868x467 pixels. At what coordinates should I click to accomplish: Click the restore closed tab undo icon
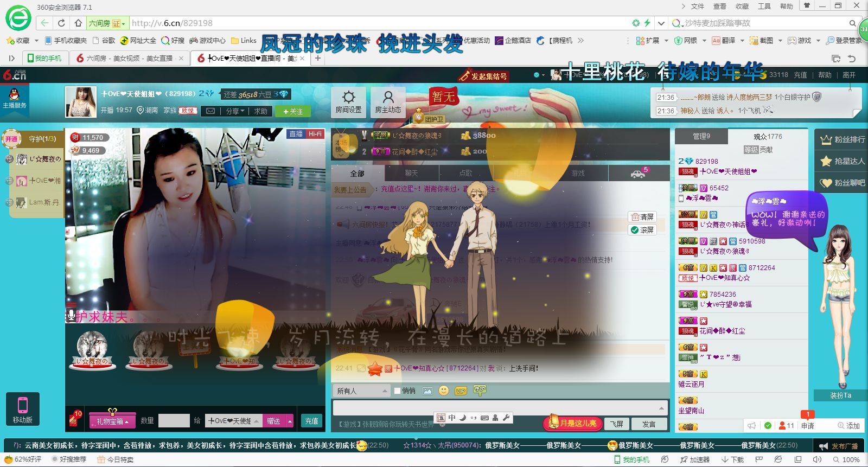852,59
